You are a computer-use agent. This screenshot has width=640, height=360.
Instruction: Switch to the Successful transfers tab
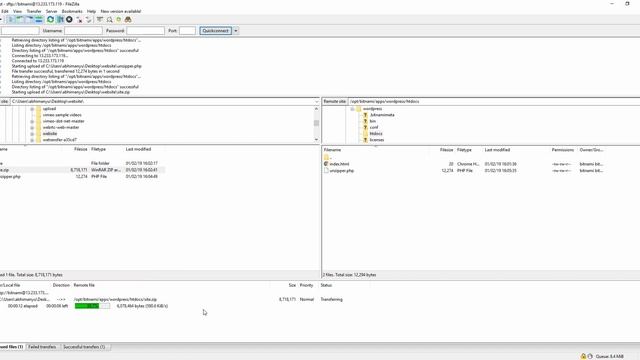[84, 347]
